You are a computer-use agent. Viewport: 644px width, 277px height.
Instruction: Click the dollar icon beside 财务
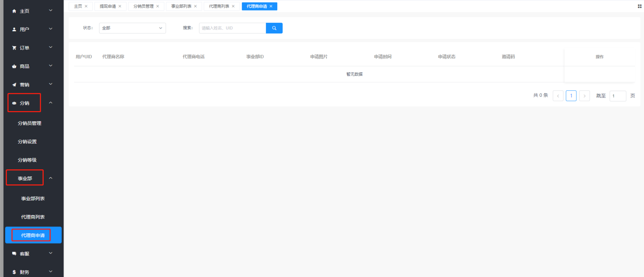pyautogui.click(x=14, y=272)
